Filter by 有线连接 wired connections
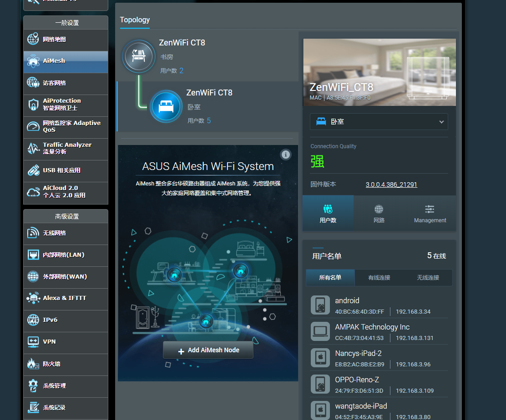Viewport: 506px width, 420px height. (379, 278)
